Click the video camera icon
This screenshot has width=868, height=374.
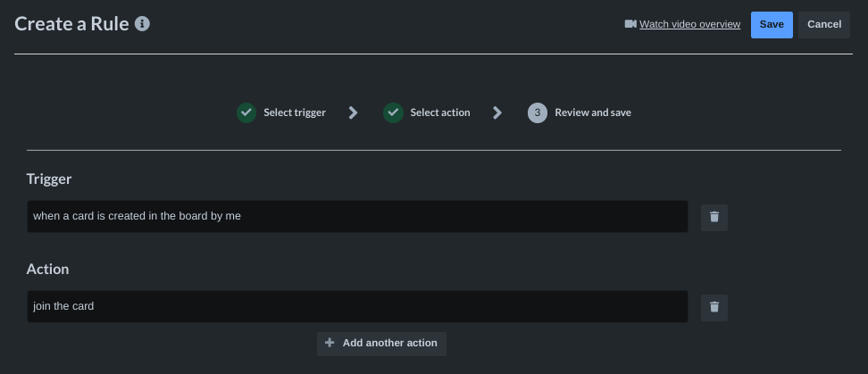[630, 24]
